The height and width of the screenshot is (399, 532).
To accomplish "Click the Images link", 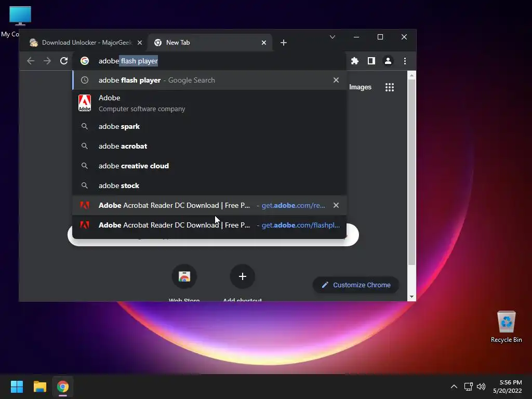I will [x=360, y=87].
